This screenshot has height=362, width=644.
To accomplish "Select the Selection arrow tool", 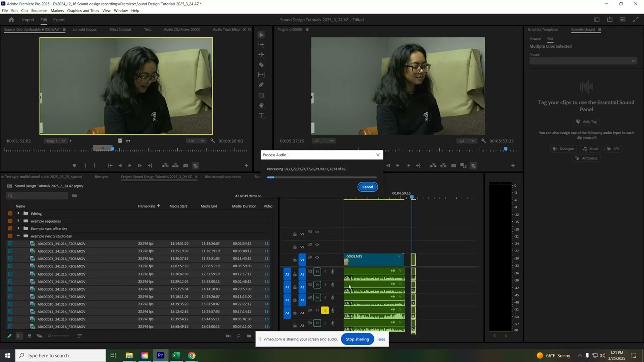I will click(261, 35).
